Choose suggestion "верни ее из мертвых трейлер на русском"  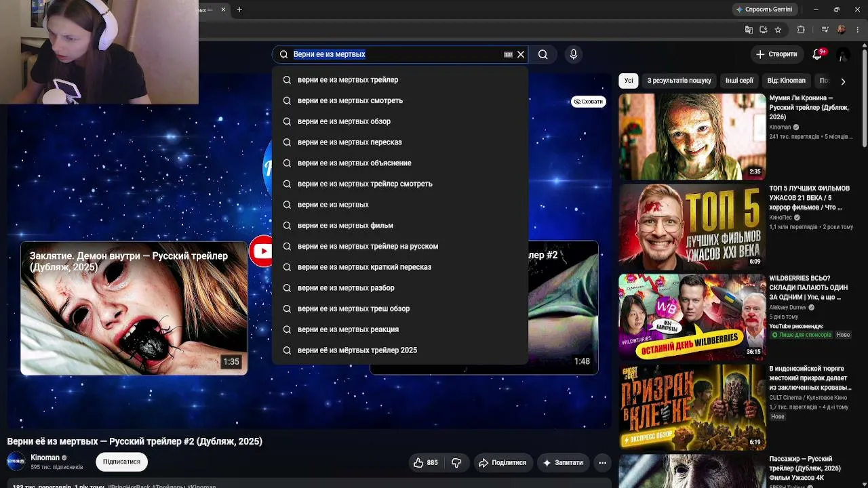point(400,246)
